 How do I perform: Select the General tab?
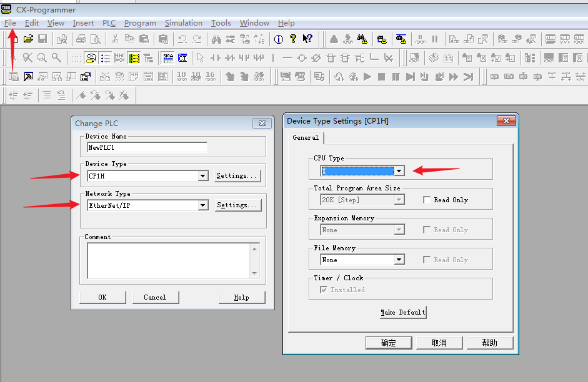tap(306, 137)
